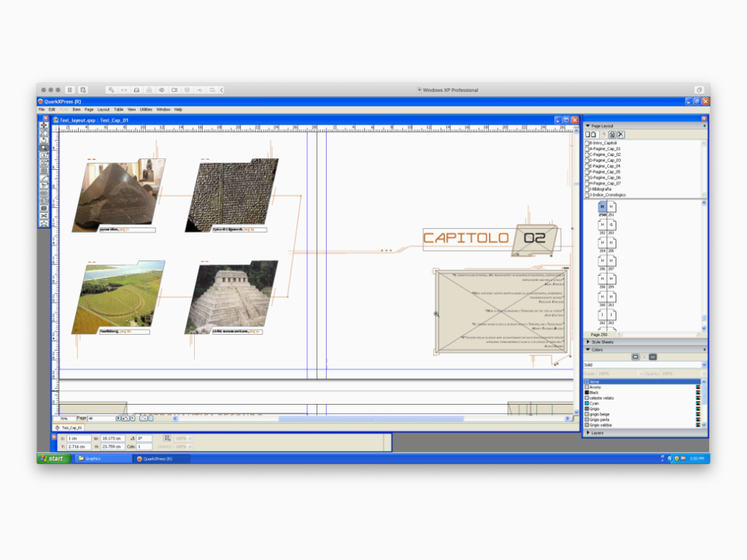Screen dimensions: 747x560
Task: Open the Layout menu
Action: coord(104,109)
